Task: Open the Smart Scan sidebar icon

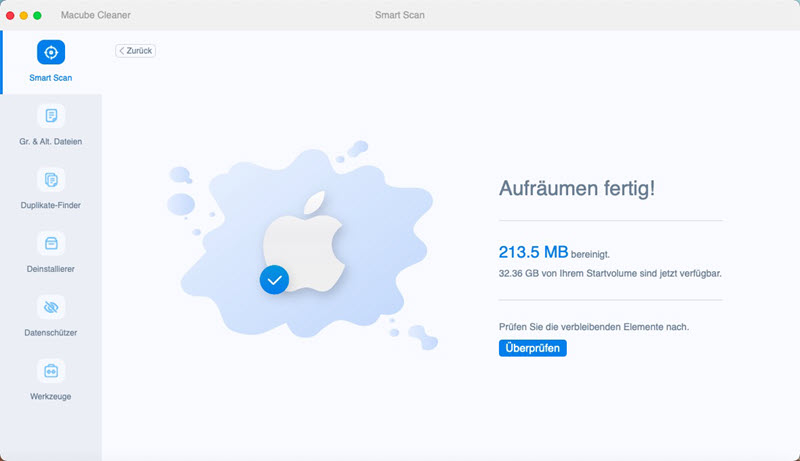Action: (x=51, y=52)
